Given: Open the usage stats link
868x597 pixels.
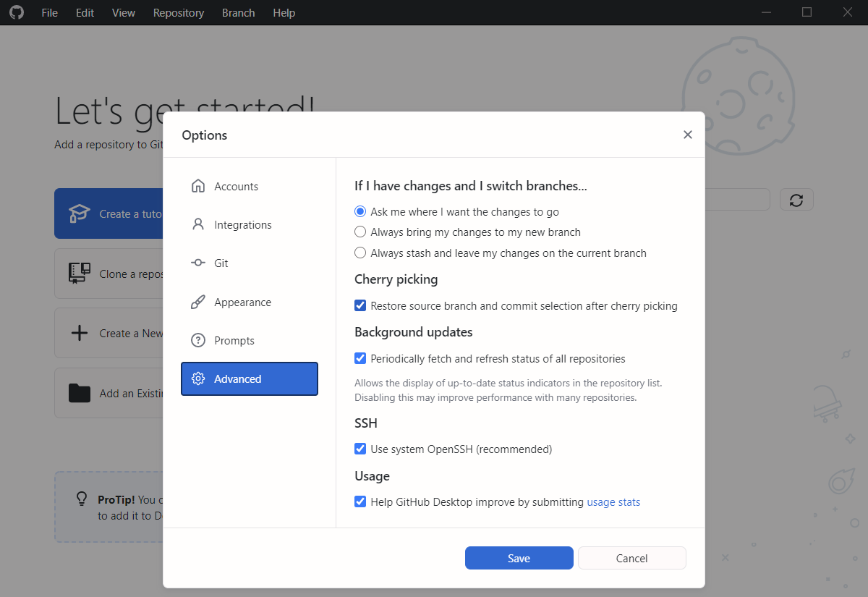Looking at the screenshot, I should click(x=613, y=501).
